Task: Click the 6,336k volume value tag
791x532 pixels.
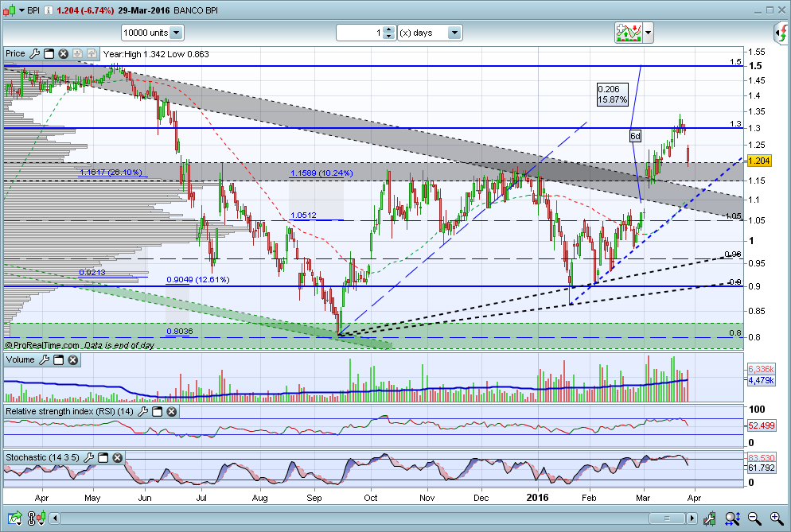Action: click(761, 369)
